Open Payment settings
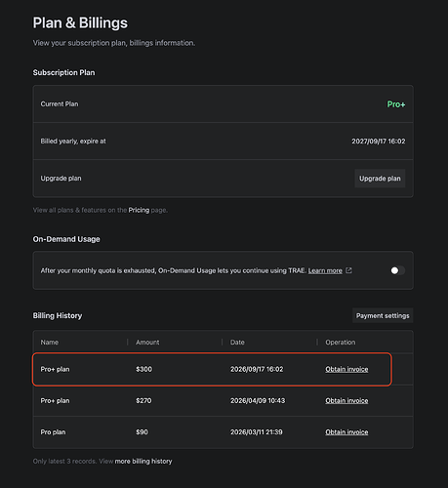 point(383,315)
